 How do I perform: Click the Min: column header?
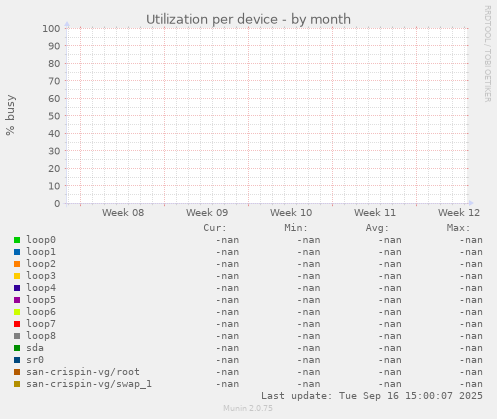296,228
